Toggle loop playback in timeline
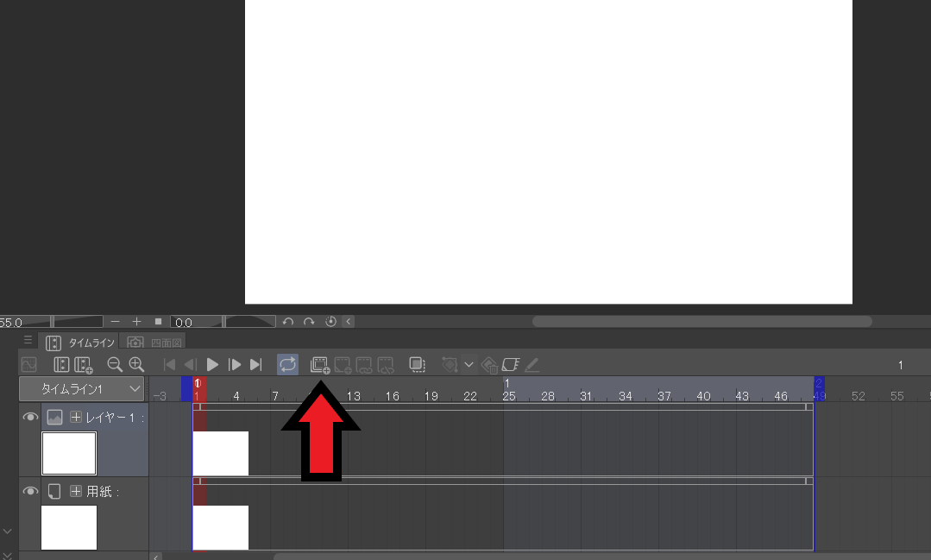 coord(287,365)
